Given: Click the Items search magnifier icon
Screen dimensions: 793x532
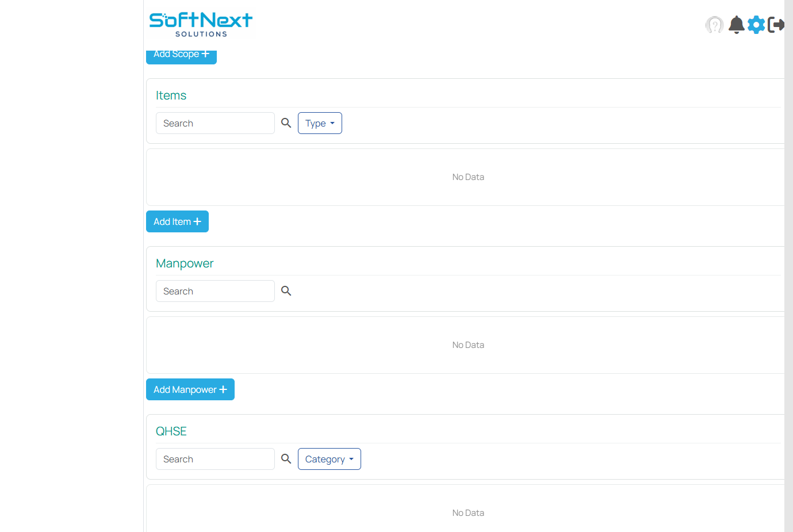Looking at the screenshot, I should point(286,123).
